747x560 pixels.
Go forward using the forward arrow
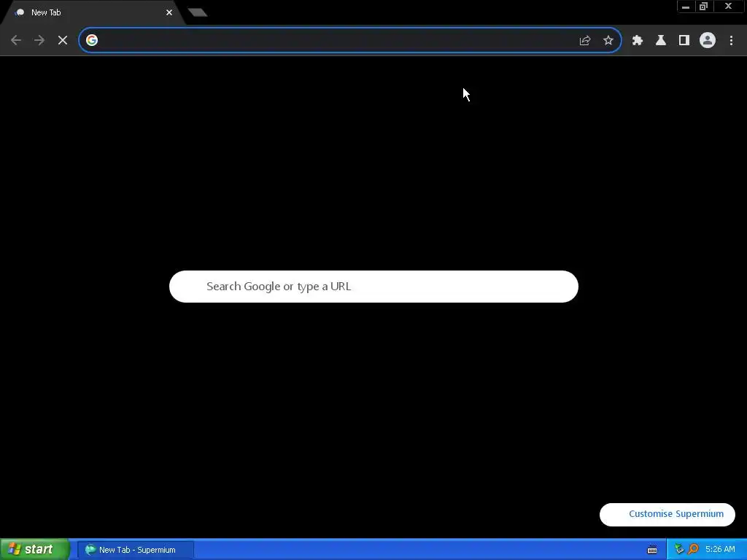39,41
